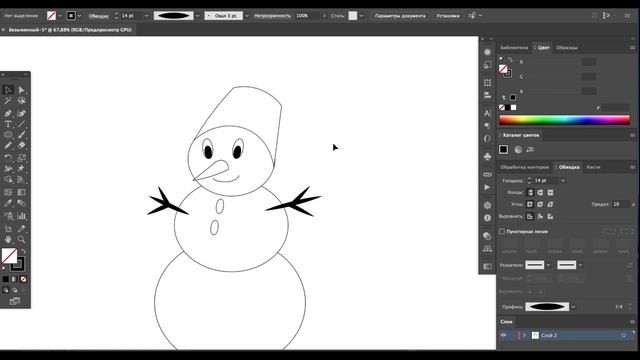Viewport: 640px width, 360px height.
Task: Open the Actions play icon in dock
Action: (x=487, y=187)
